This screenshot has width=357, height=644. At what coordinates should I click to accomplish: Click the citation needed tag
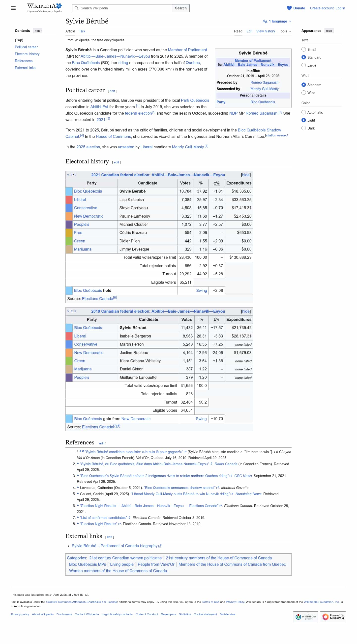pyautogui.click(x=277, y=135)
